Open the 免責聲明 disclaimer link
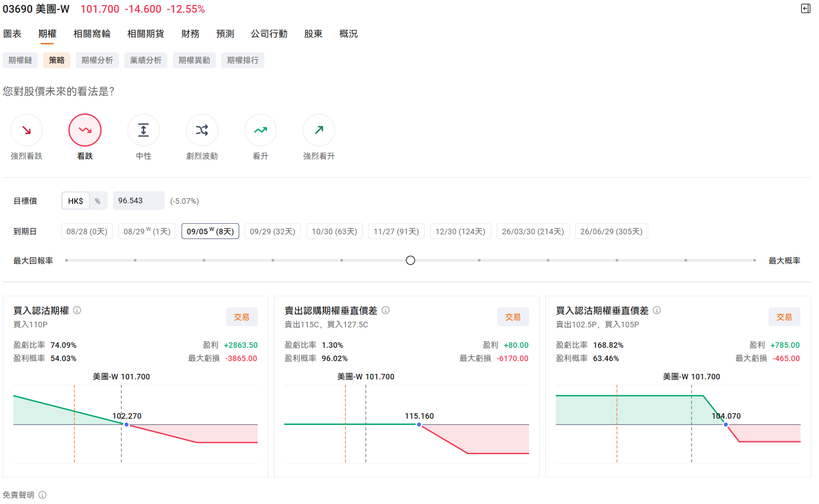819x504 pixels. pos(20,495)
